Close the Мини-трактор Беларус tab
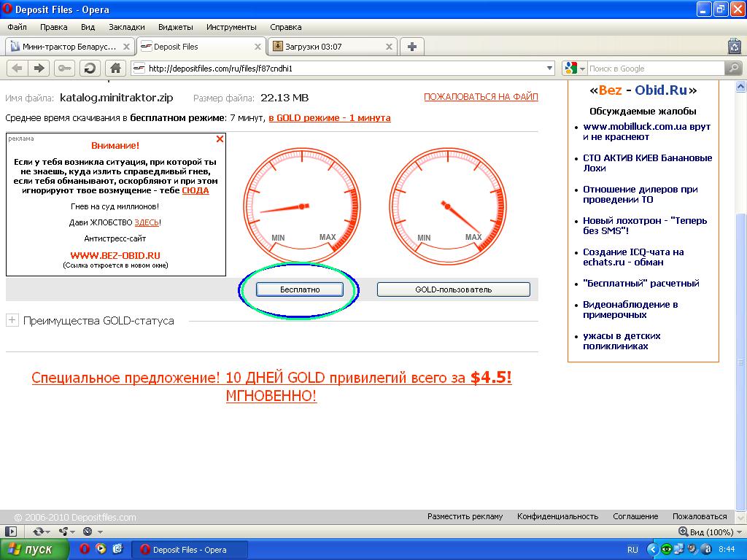747x560 pixels. pos(126,47)
